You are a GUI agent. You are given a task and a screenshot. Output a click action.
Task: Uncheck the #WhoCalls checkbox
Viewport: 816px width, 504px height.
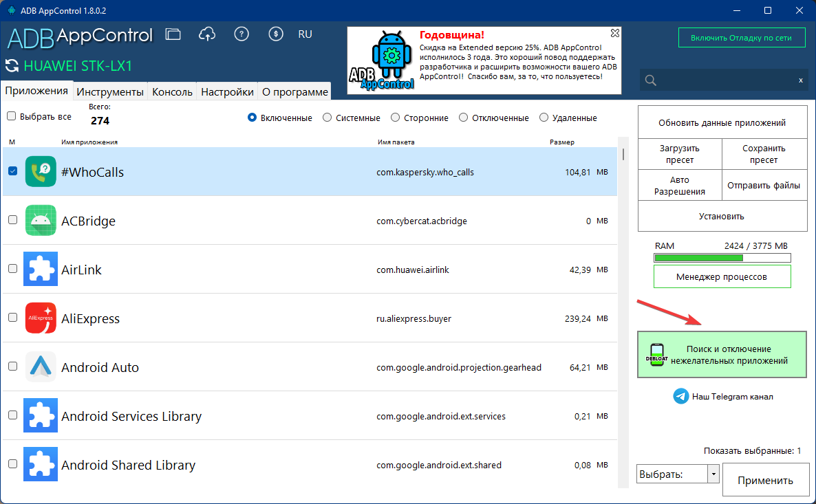pos(13,171)
